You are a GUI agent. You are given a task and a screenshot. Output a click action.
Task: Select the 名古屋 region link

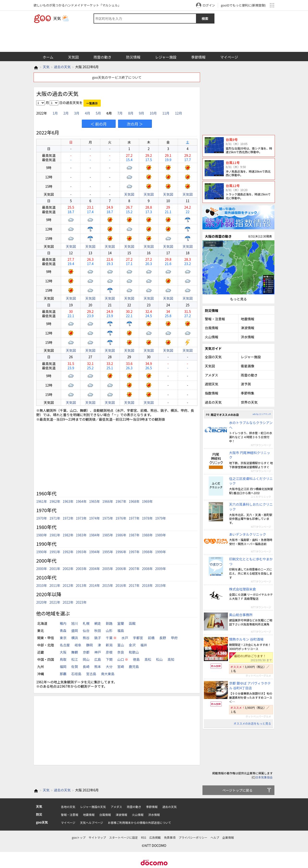click(65, 645)
